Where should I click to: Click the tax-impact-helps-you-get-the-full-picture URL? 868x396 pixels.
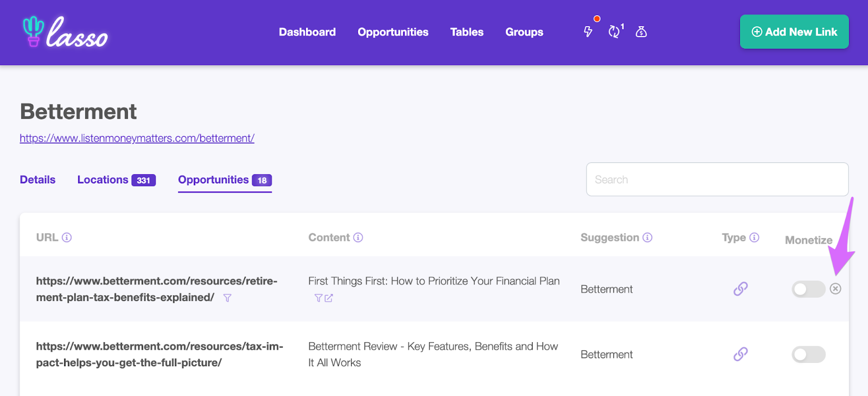pos(159,354)
